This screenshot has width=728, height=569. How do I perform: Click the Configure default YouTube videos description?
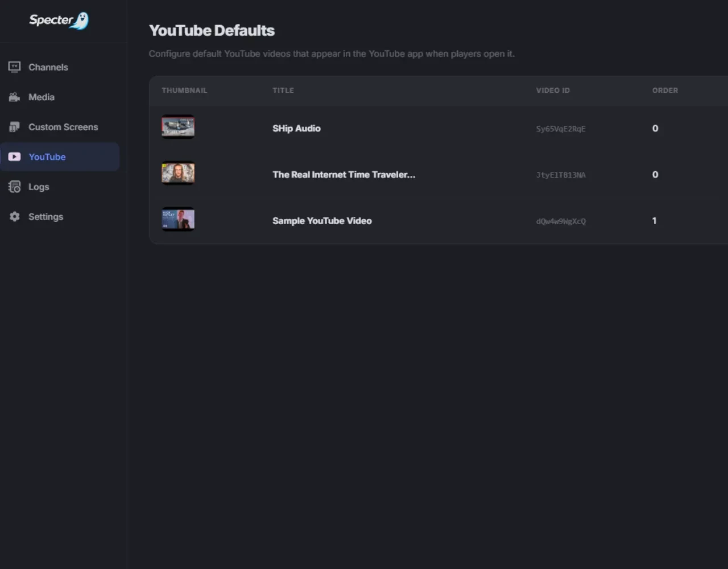(x=332, y=54)
